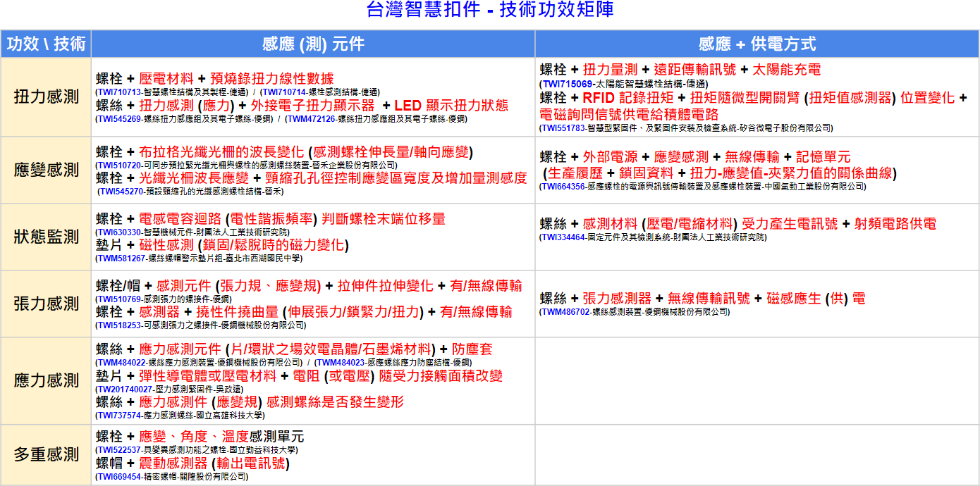The height and width of the screenshot is (486, 980).
Task: Click the line beginning 墊片 + 磁性感測
Action: click(222, 245)
